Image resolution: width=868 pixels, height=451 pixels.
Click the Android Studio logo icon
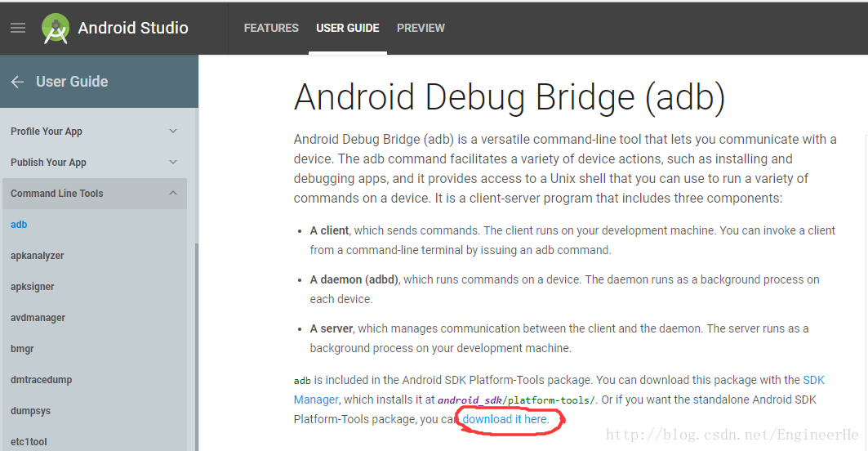pyautogui.click(x=56, y=29)
